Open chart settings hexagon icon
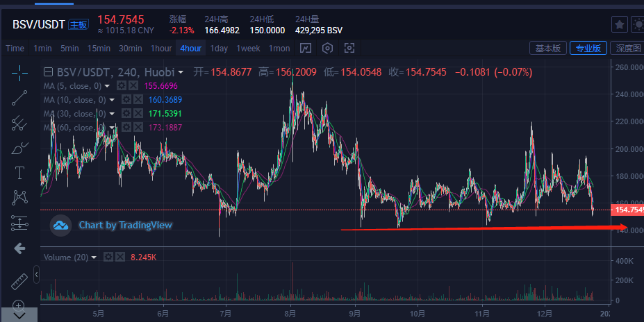Image resolution: width=644 pixels, height=322 pixels. 327,48
